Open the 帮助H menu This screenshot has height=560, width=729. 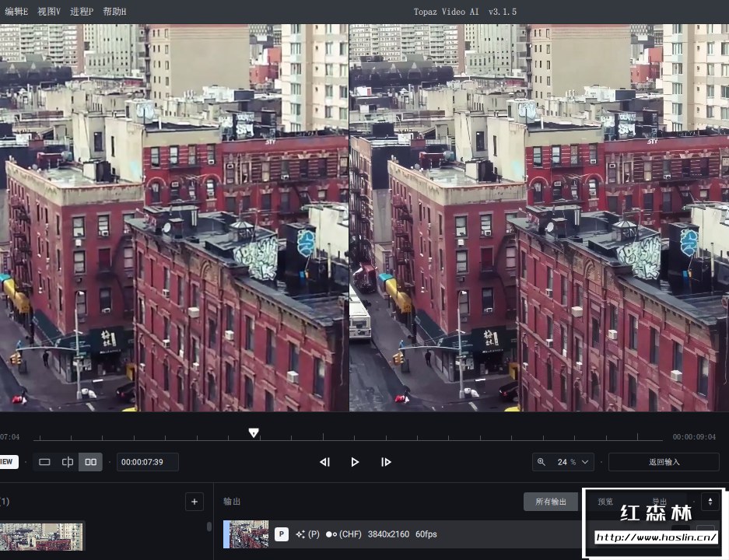[x=114, y=12]
